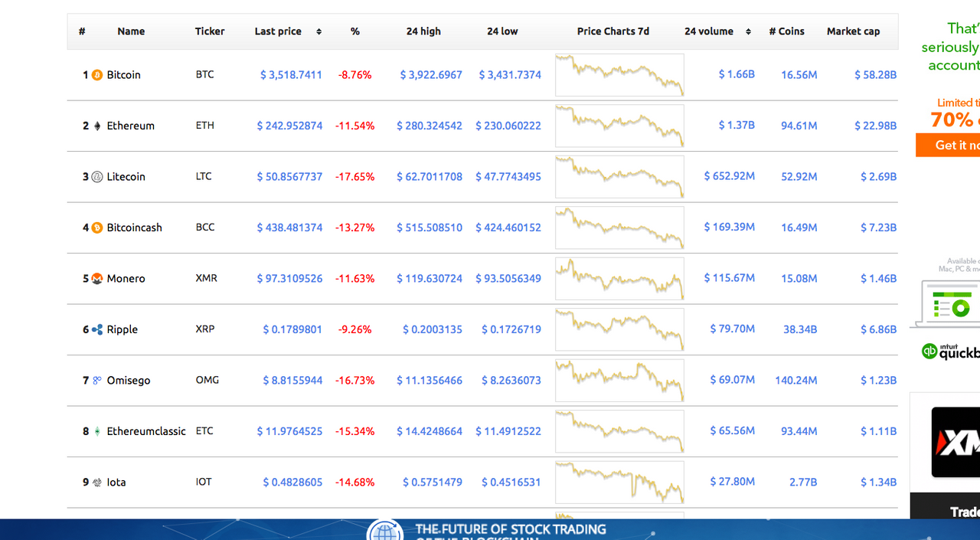Click Bitcoincash 24 high $ 515.508510
The width and height of the screenshot is (980, 540).
[430, 227]
